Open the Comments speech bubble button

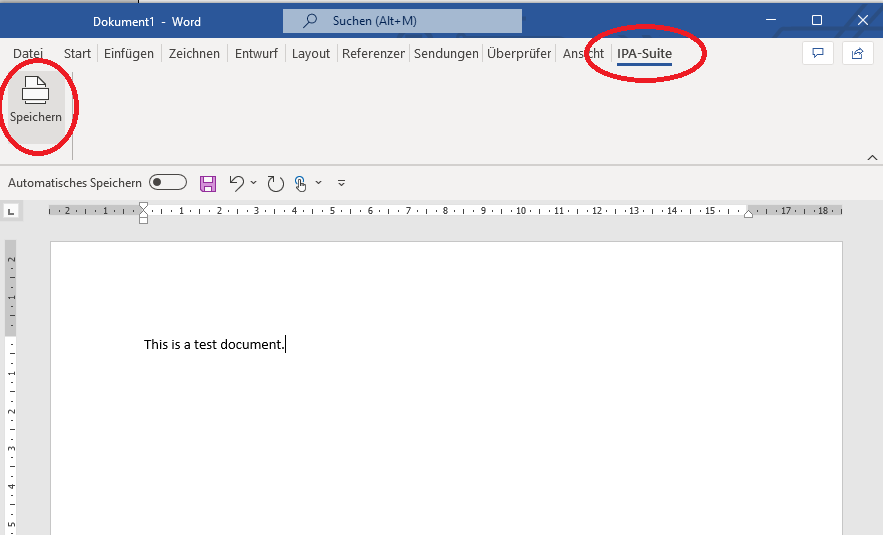[817, 53]
